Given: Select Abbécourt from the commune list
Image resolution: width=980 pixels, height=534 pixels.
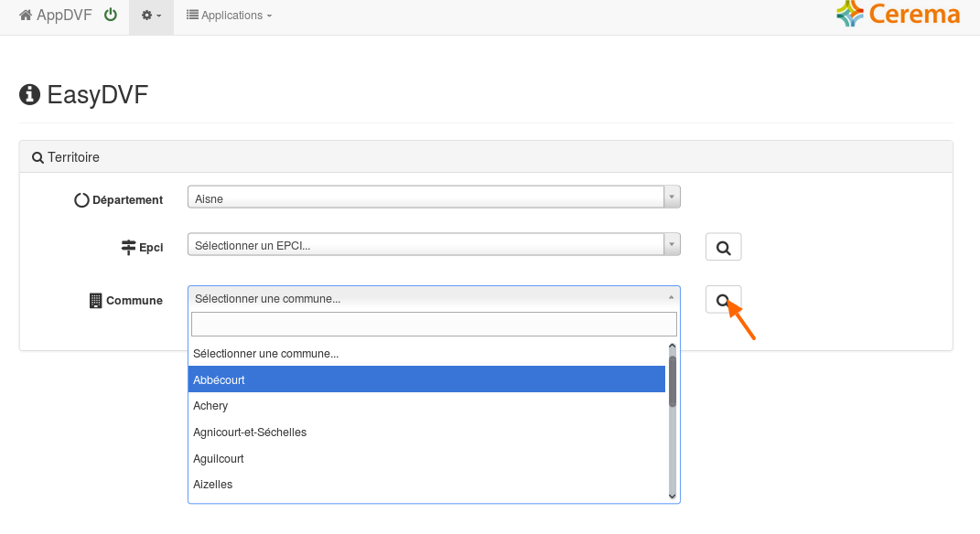Looking at the screenshot, I should click(x=426, y=379).
